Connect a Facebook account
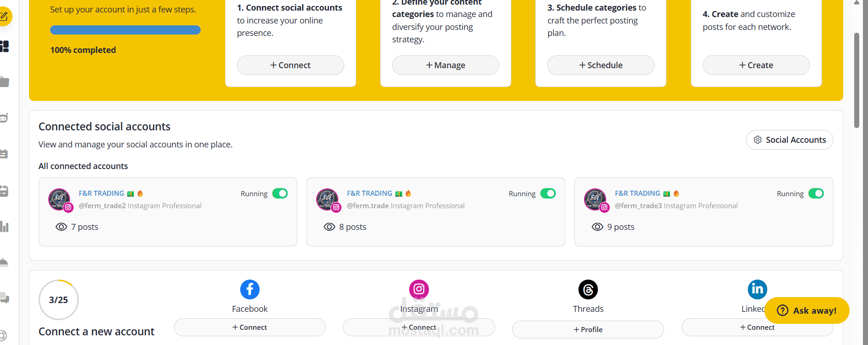Viewport: 868px width, 345px height. pyautogui.click(x=250, y=327)
